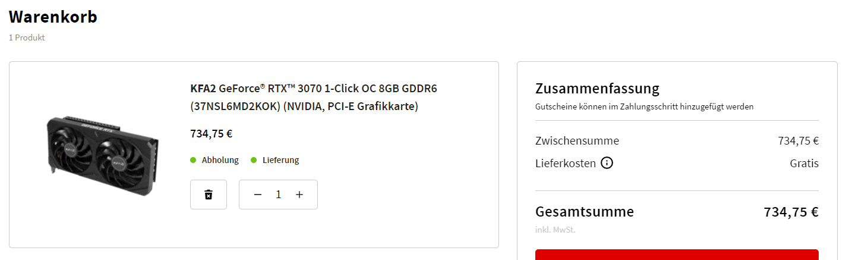The height and width of the screenshot is (260, 868).
Task: Click the green dot beside Lieferung
Action: coord(254,160)
